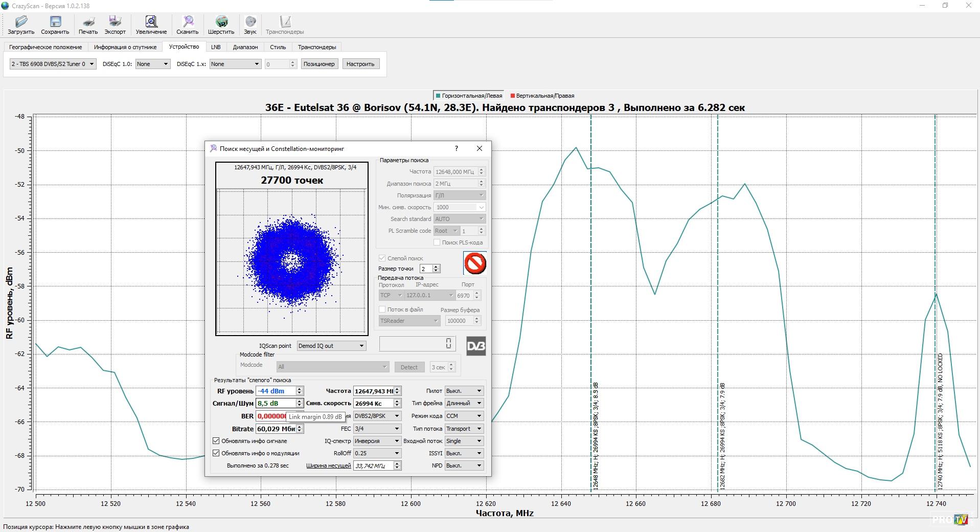Screen dimensions: 980x532
Task: Uncheck Обновлять инфо о модуляции checkbox
Action: point(216,453)
